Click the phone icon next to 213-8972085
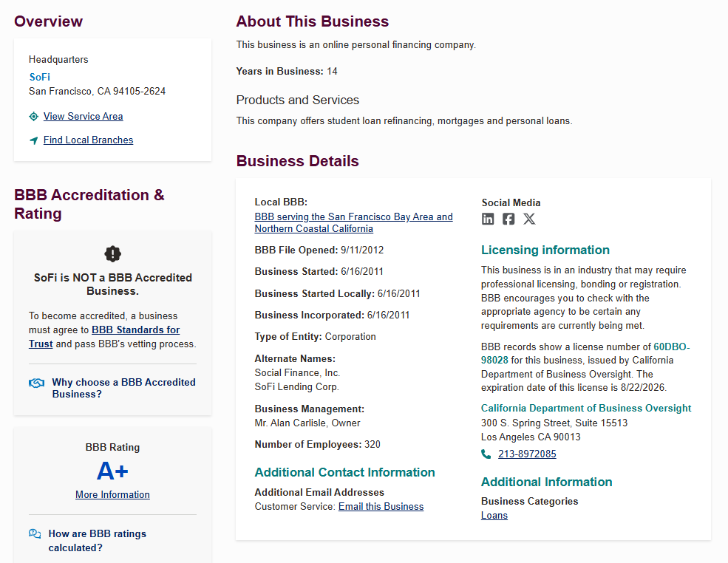The image size is (728, 563). pos(486,454)
